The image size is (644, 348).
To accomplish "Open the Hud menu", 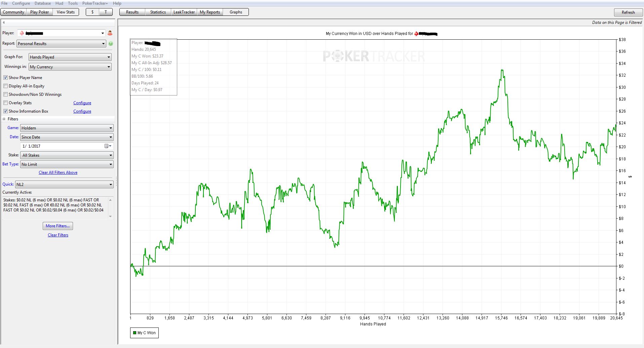I will pyautogui.click(x=60, y=3).
